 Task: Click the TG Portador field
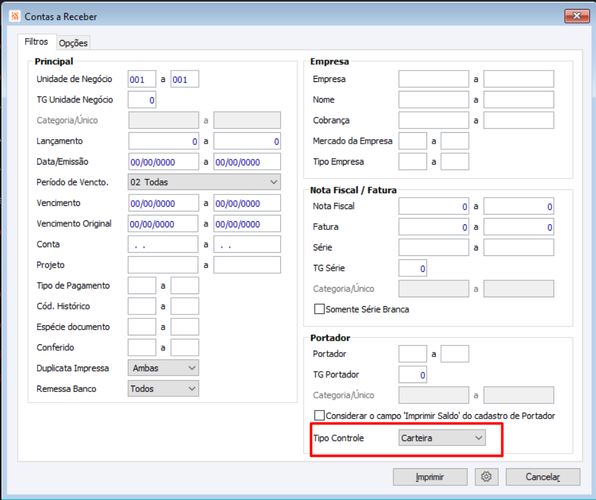[412, 375]
